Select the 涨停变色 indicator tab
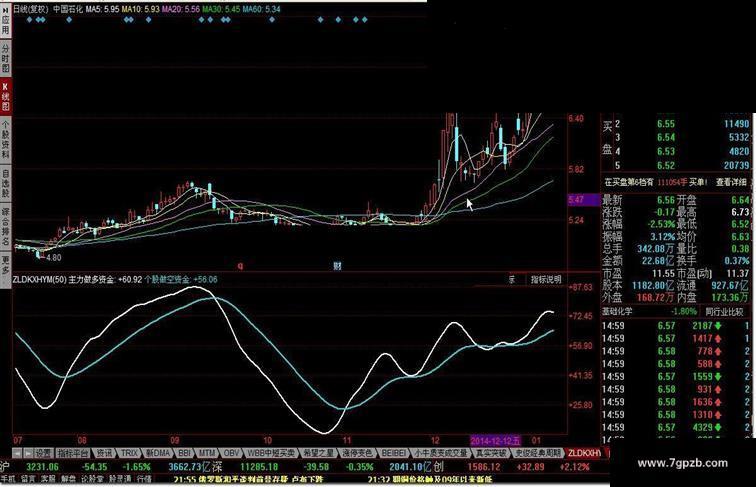Screen dimensions: 756x487 pos(357,453)
